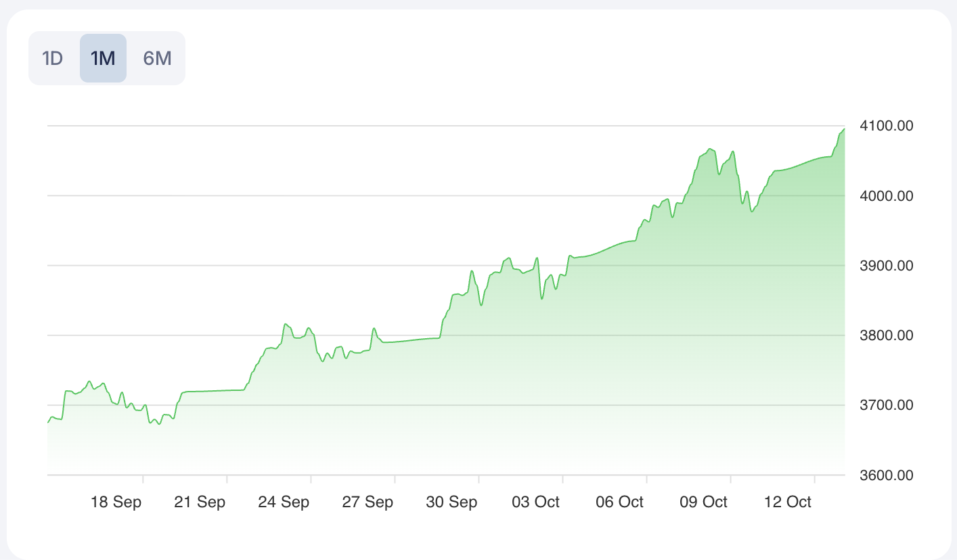The width and height of the screenshot is (957, 560).
Task: Click the chart line's leftmost starting point
Action: [48, 422]
